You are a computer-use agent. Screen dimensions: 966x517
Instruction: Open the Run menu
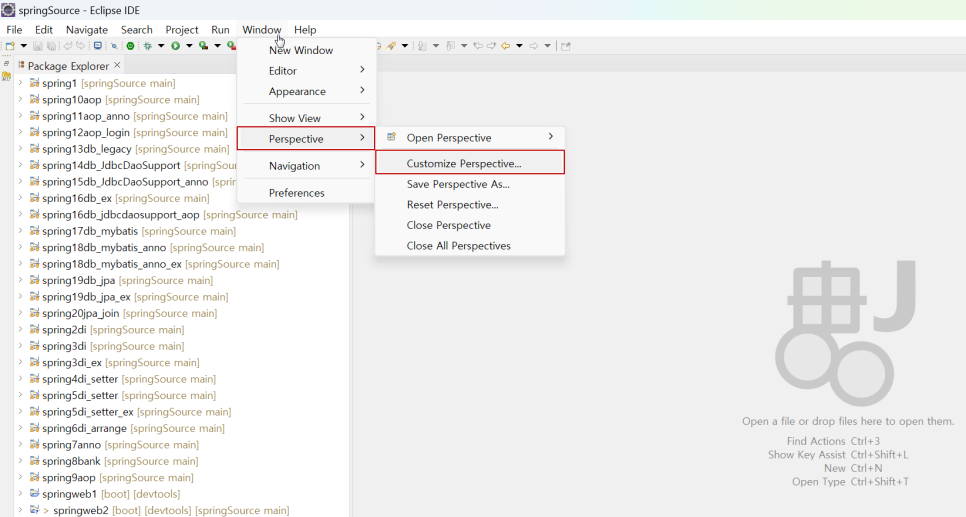pyautogui.click(x=220, y=30)
